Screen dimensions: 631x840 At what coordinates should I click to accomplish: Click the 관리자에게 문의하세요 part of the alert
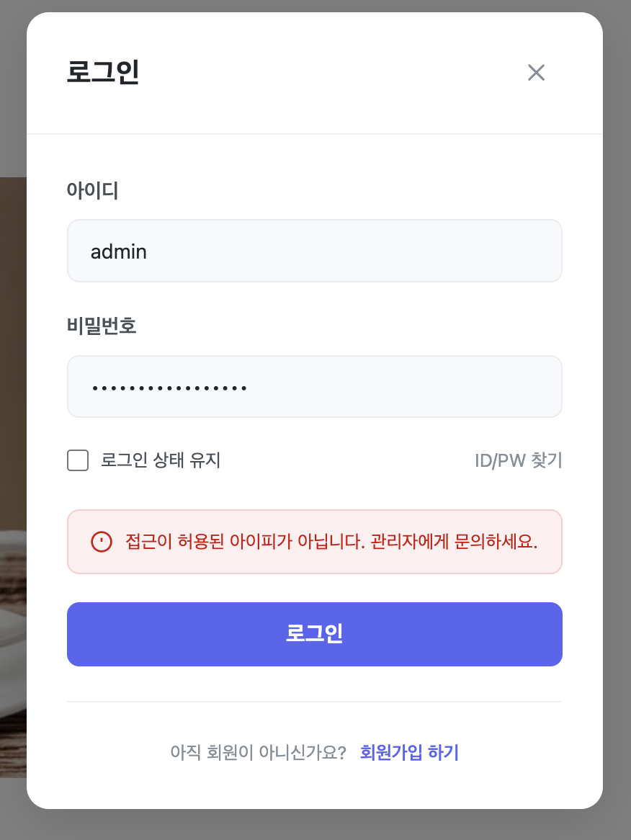(x=454, y=542)
